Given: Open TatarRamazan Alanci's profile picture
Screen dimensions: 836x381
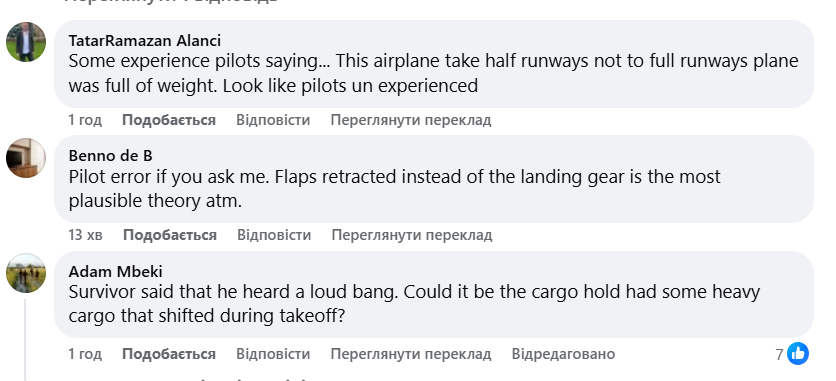Looking at the screenshot, I should pyautogui.click(x=26, y=42).
